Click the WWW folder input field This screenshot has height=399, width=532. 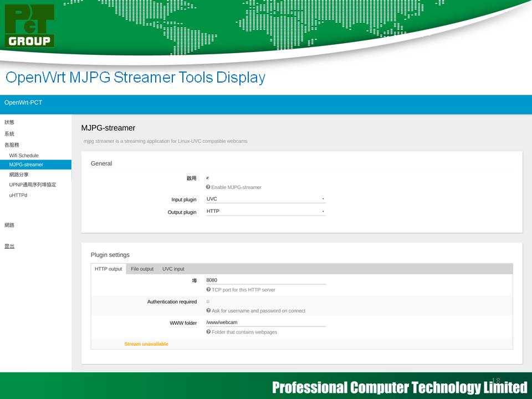(265, 323)
